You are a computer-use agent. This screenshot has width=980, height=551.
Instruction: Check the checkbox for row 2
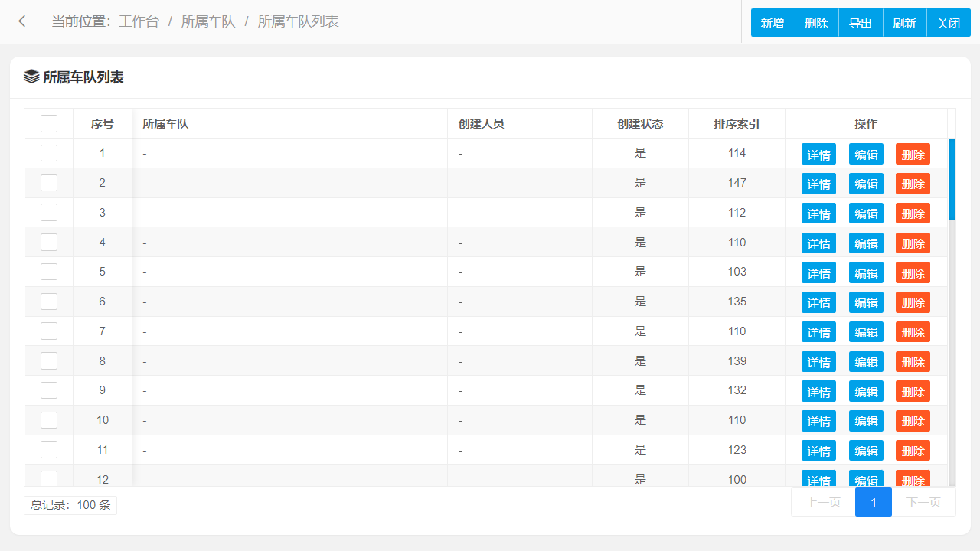point(49,183)
